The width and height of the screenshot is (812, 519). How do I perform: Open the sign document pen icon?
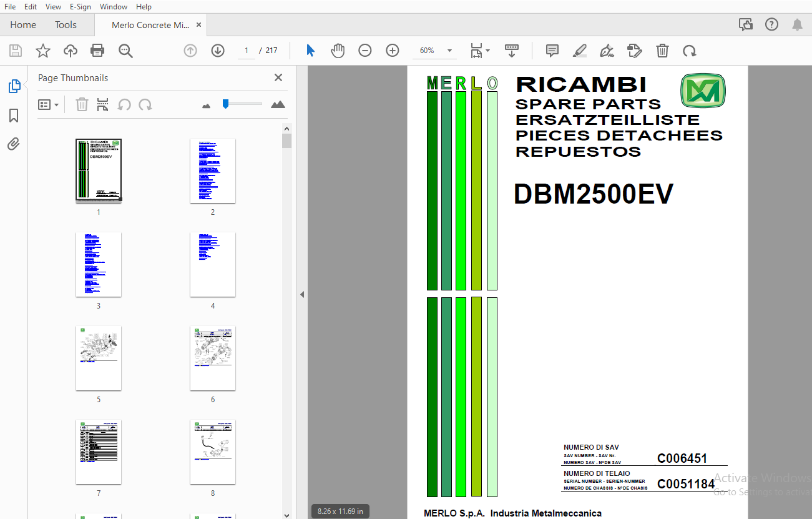(x=607, y=51)
